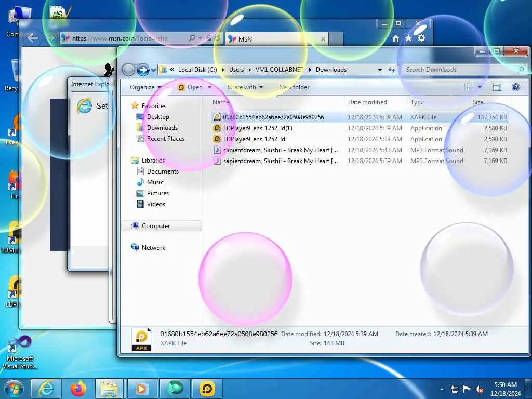Click the Explorer forward navigation arrow
The image size is (532, 399).
click(143, 70)
